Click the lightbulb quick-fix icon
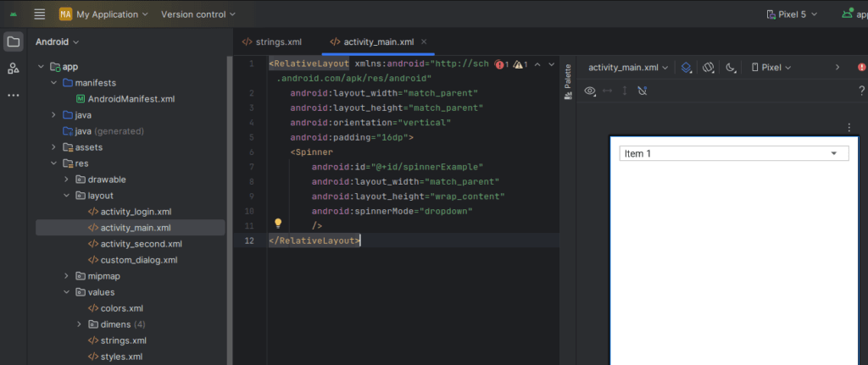The image size is (868, 365). pyautogui.click(x=278, y=224)
